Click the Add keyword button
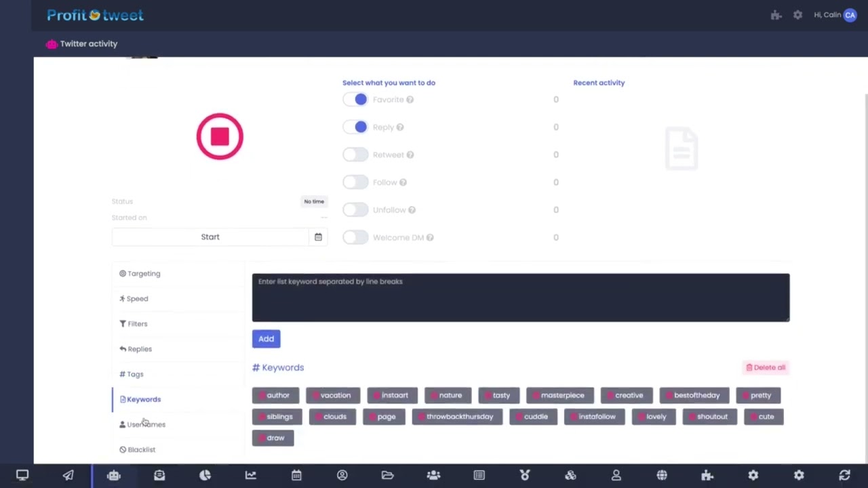This screenshot has width=868, height=488. (x=266, y=339)
